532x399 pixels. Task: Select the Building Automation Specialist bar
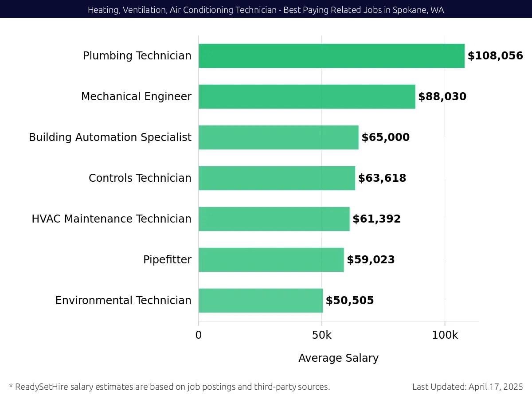click(x=278, y=137)
